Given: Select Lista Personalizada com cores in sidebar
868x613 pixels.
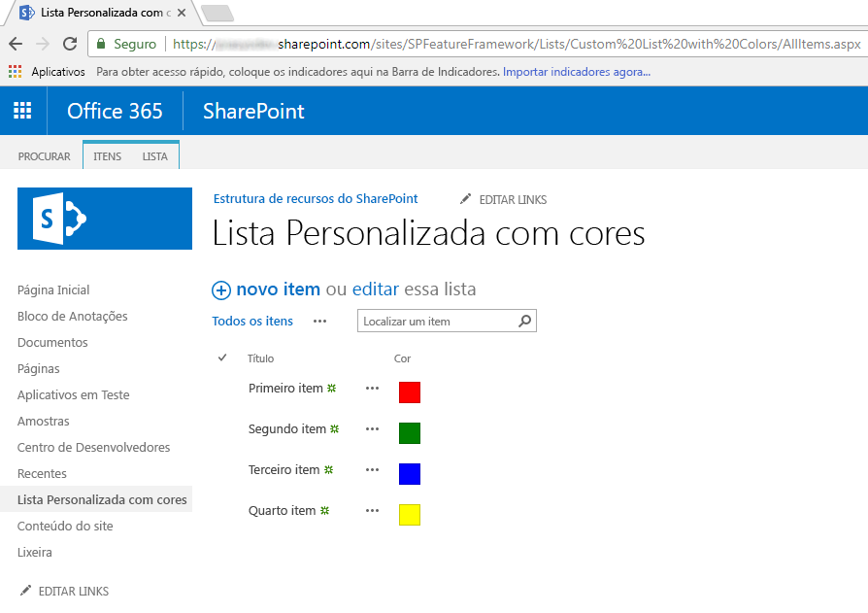Looking at the screenshot, I should [x=102, y=499].
